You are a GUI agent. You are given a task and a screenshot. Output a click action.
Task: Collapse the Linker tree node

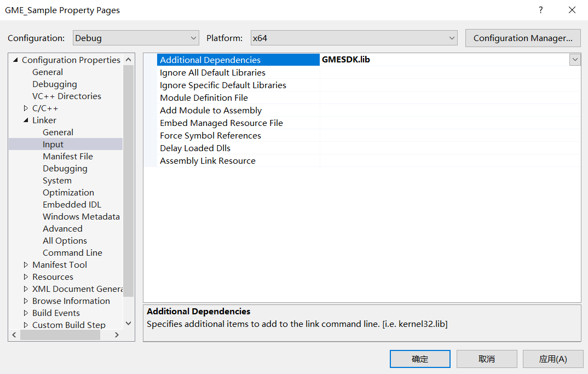(26, 120)
